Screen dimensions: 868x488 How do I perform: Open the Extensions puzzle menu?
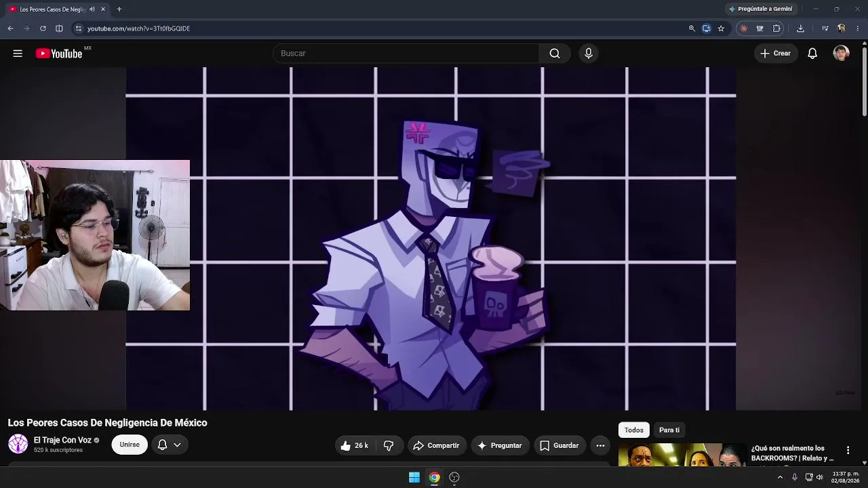coord(776,28)
